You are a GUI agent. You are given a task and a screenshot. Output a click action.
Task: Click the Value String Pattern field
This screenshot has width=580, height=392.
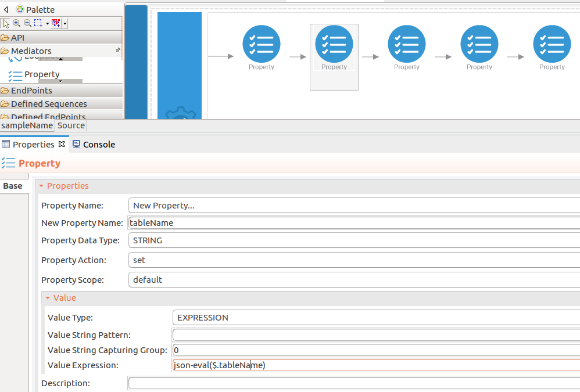click(376, 335)
